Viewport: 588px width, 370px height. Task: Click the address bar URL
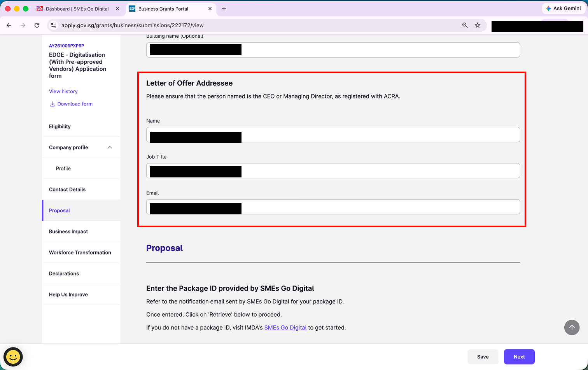133,25
